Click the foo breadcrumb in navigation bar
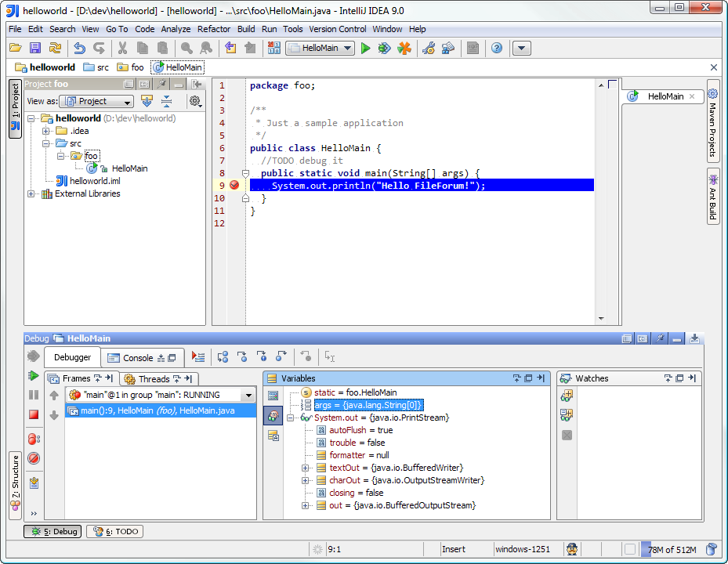Screen dimensions: 728x564 (131, 67)
